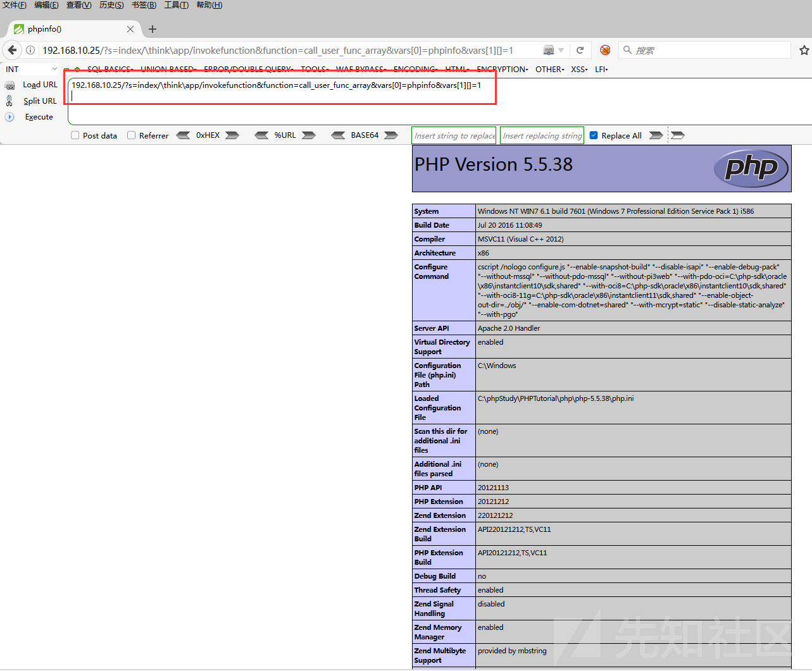Expand the WAF BYPASS menu

[x=361, y=70]
